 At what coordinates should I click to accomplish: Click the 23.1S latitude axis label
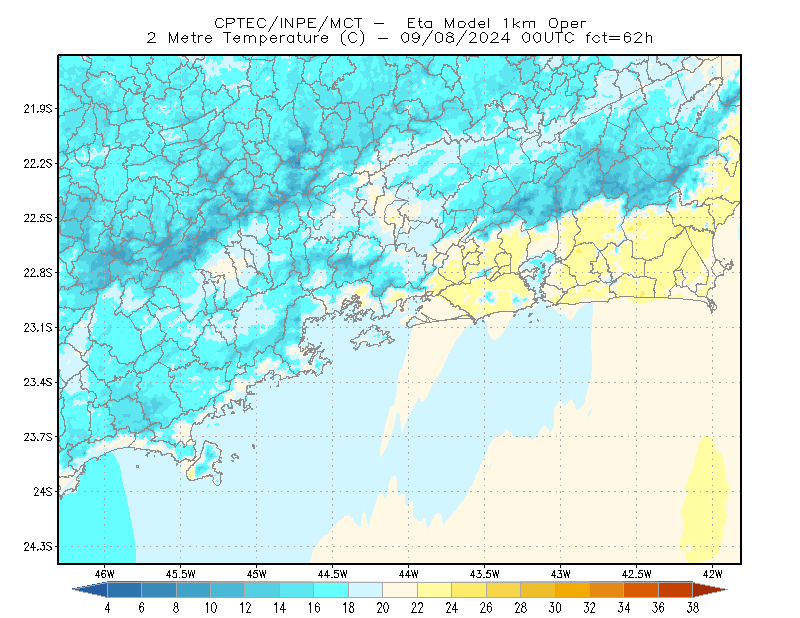[38, 328]
